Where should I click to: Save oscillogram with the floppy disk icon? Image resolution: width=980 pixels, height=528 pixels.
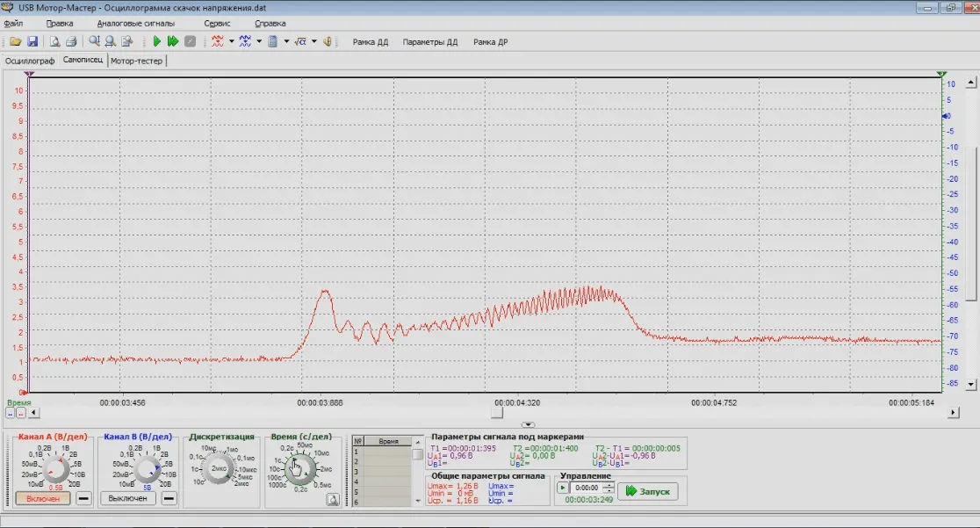pos(32,41)
